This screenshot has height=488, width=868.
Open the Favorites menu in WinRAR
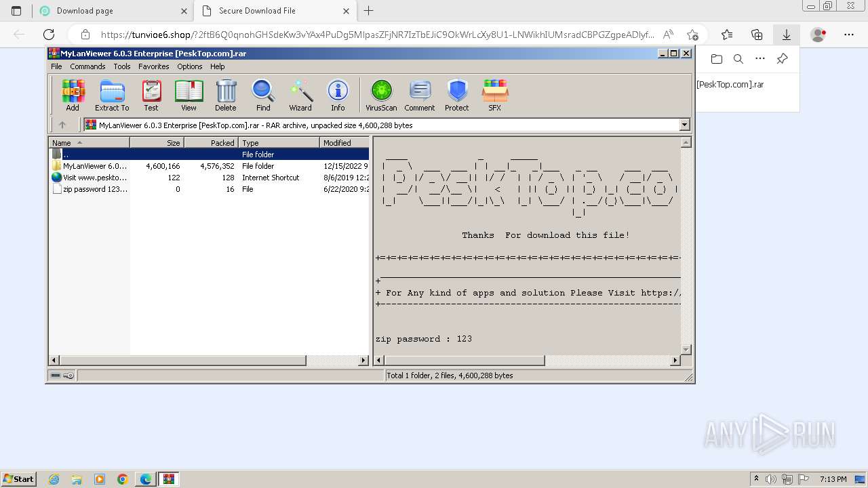pos(154,66)
